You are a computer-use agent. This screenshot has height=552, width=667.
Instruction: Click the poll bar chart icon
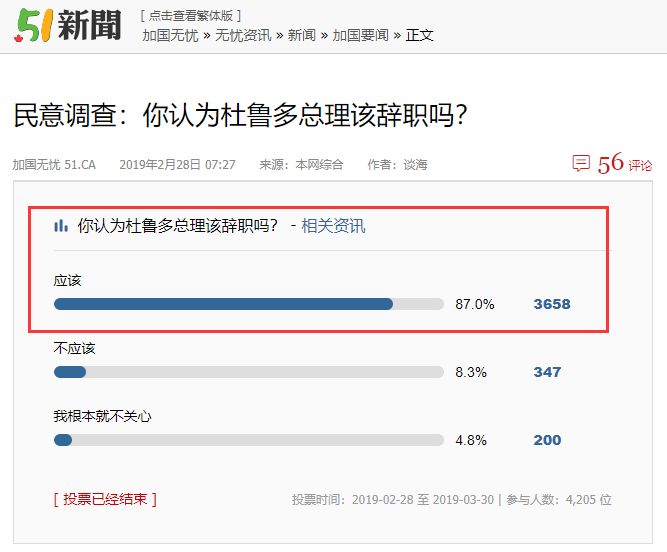pos(61,225)
